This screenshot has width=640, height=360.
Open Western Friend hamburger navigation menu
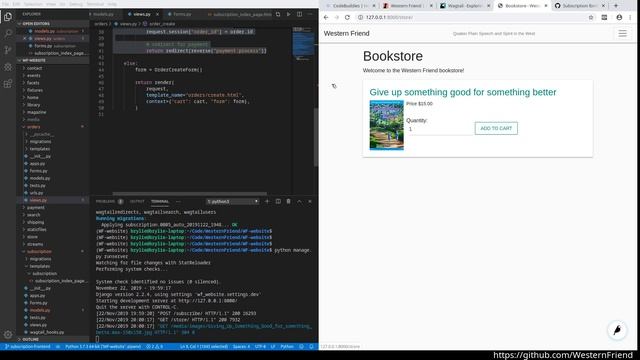tap(622, 33)
